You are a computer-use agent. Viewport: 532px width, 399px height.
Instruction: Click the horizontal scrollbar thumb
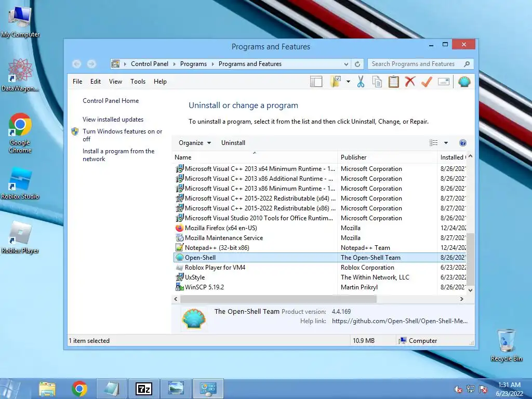click(278, 299)
